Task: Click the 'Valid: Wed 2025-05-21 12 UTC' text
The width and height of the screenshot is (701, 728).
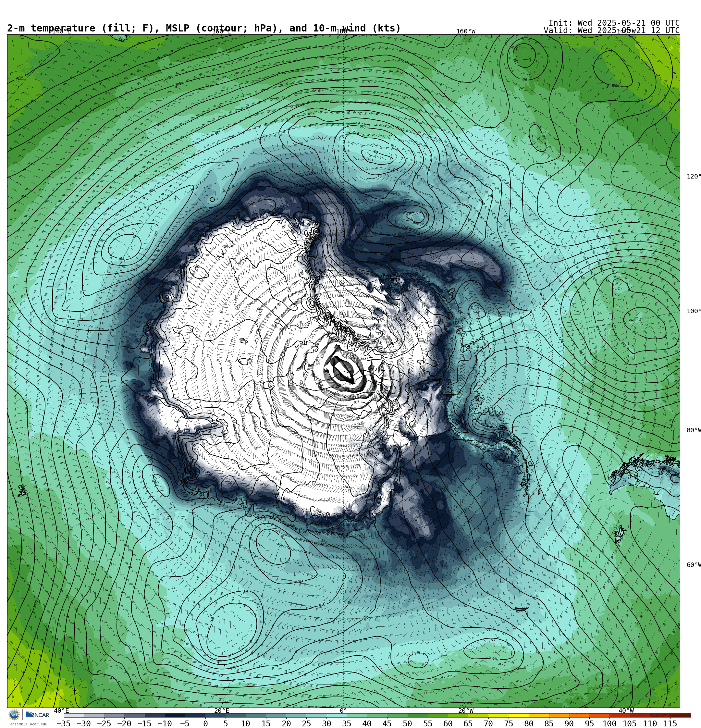Action: pyautogui.click(x=611, y=31)
